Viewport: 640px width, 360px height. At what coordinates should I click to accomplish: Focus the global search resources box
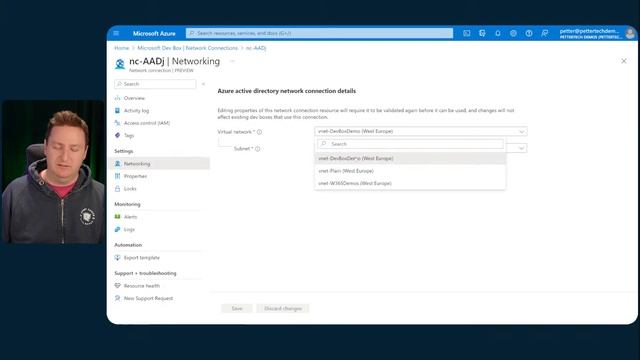pos(320,33)
